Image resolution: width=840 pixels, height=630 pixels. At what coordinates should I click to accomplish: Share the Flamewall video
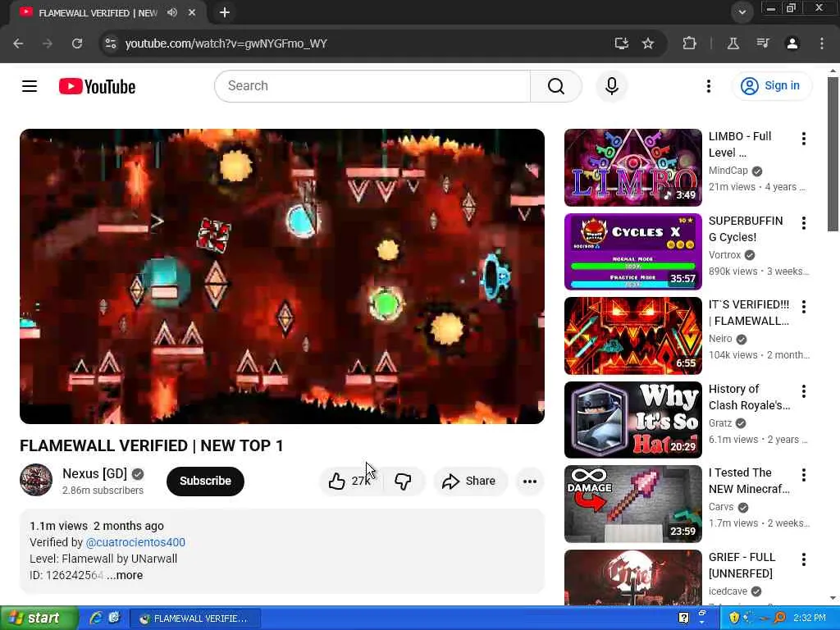(468, 481)
